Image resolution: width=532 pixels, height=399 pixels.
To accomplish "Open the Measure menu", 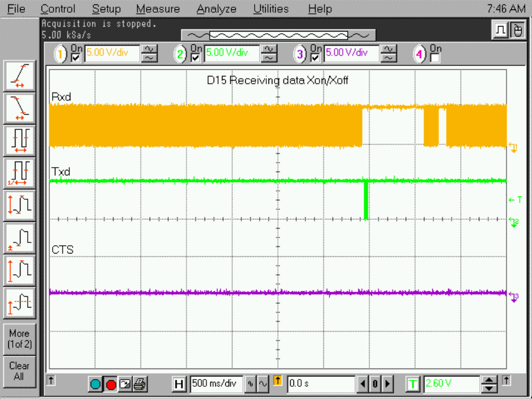I will [x=158, y=9].
